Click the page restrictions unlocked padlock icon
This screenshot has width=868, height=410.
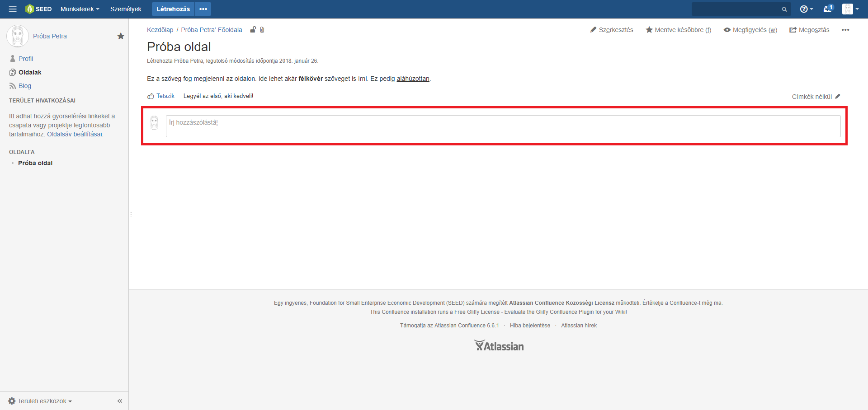coord(253,30)
